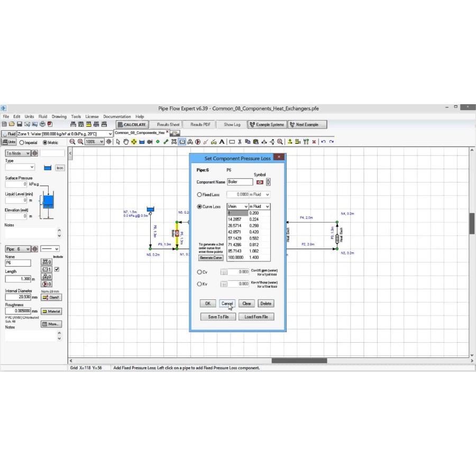Image resolution: width=476 pixels, height=476 pixels.
Task: Choose the Kv radio option
Action: 199,284
